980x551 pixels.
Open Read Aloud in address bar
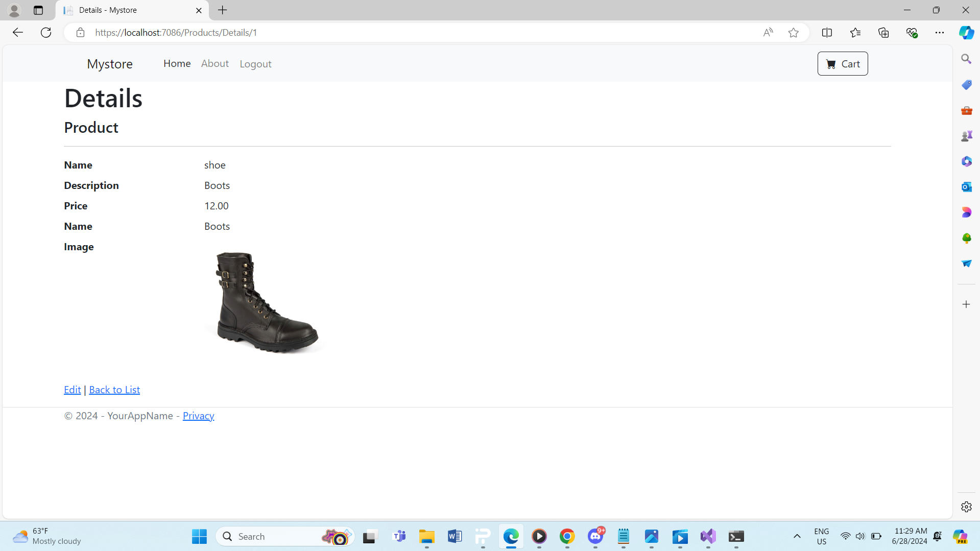[x=768, y=33]
